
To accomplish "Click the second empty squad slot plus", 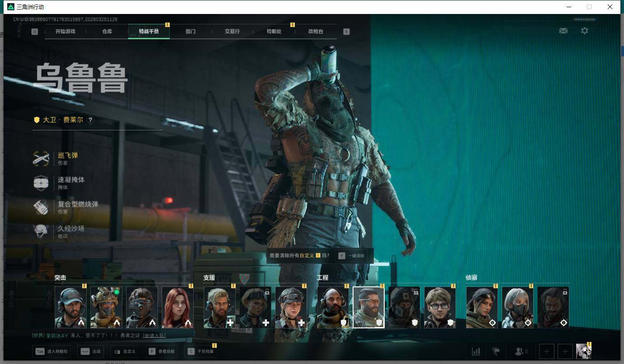I will pyautogui.click(x=565, y=351).
